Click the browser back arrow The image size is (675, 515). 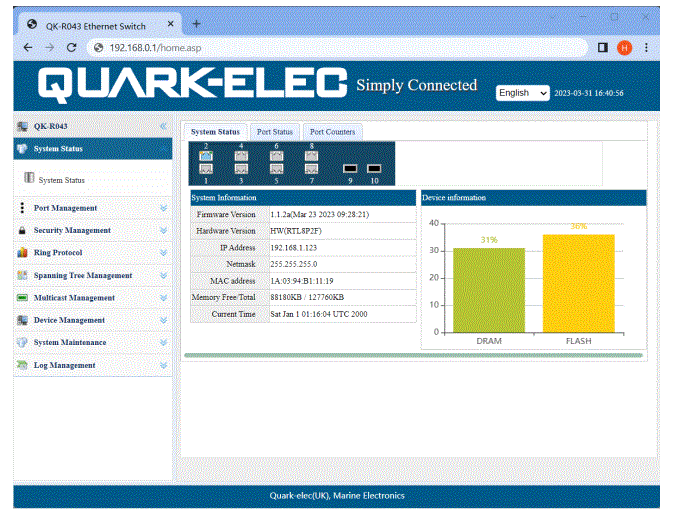[x=28, y=48]
